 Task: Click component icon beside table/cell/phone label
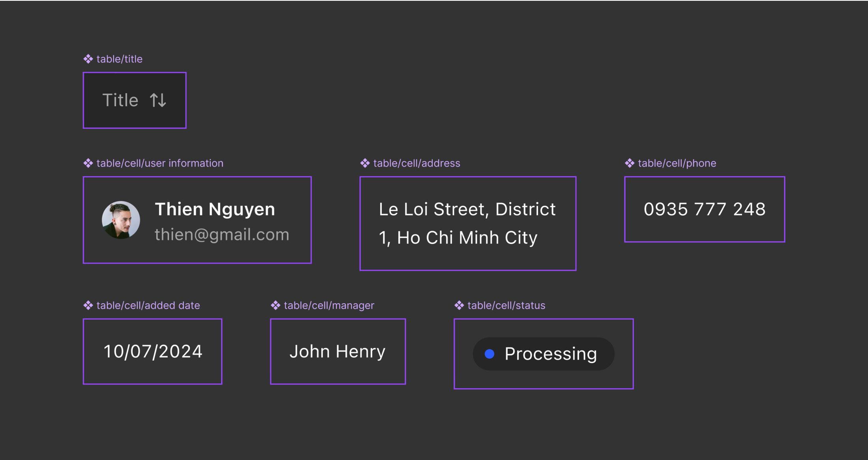click(630, 163)
